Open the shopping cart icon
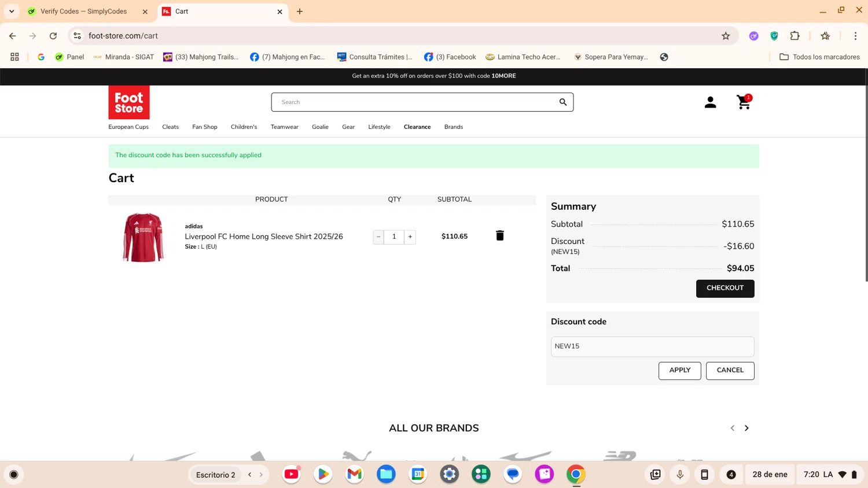 click(744, 102)
